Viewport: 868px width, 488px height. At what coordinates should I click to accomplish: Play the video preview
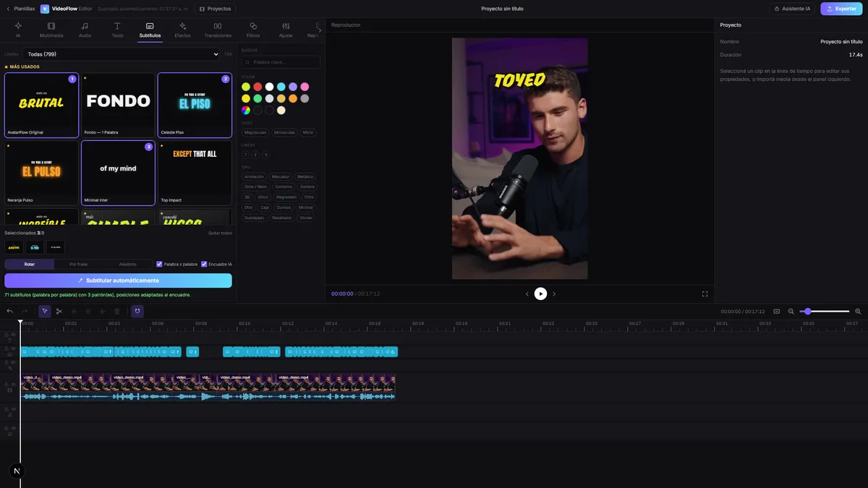(x=540, y=294)
